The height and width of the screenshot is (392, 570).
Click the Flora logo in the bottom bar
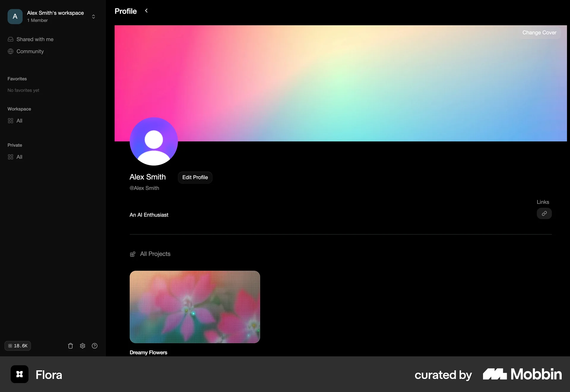(19, 374)
